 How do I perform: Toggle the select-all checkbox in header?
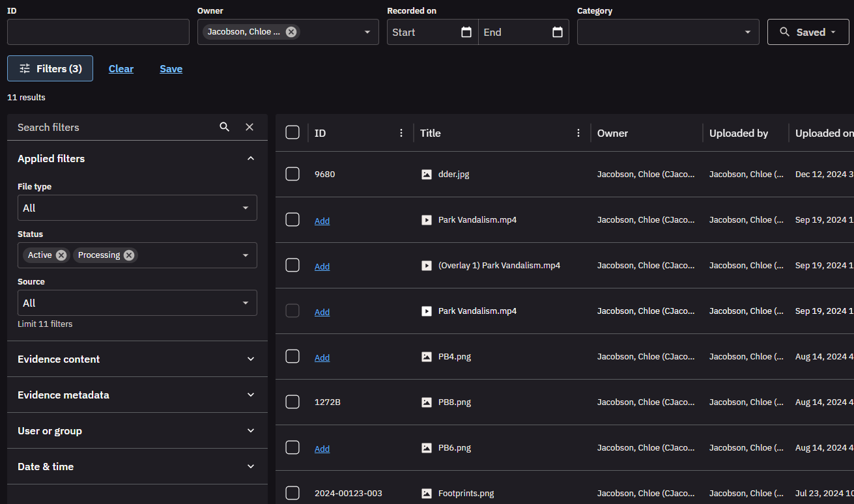click(x=292, y=133)
